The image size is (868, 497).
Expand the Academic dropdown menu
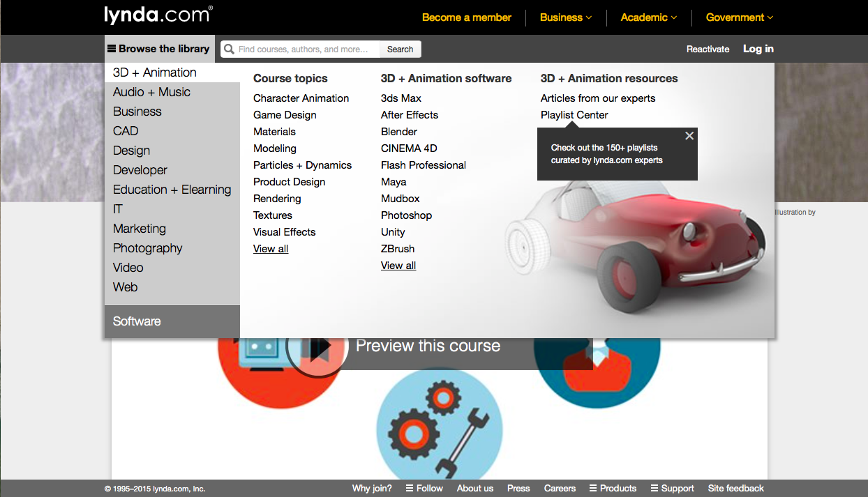tap(649, 17)
